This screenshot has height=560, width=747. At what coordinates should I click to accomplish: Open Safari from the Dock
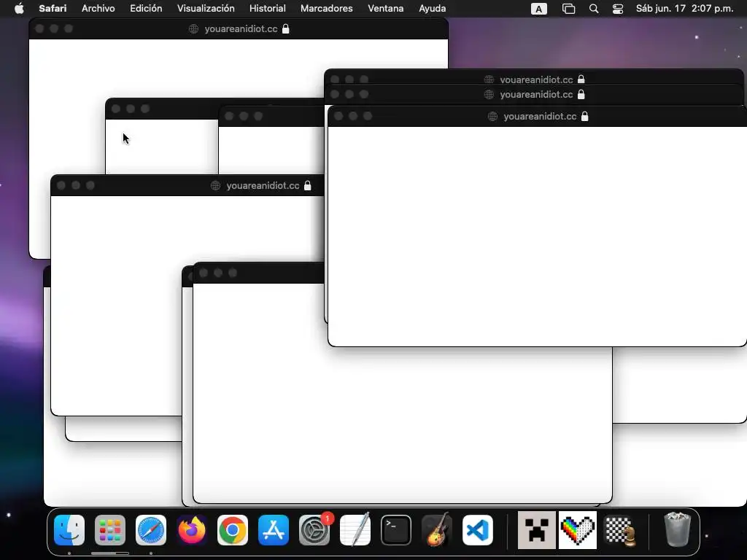[x=151, y=530]
